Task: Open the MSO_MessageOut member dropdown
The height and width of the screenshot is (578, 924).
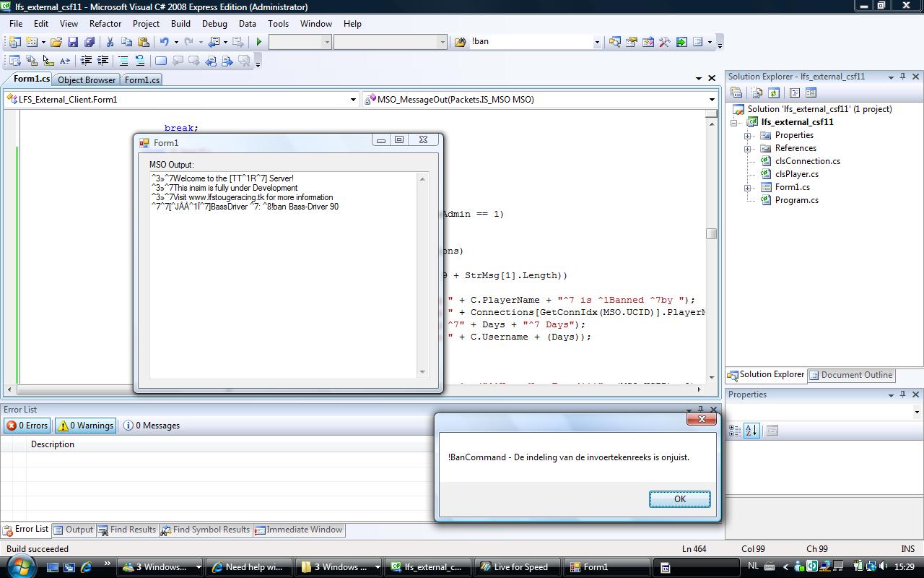Action: pyautogui.click(x=712, y=100)
